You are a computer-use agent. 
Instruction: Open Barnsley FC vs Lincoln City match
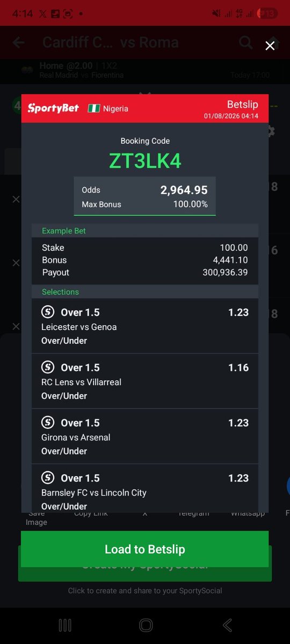(x=94, y=493)
